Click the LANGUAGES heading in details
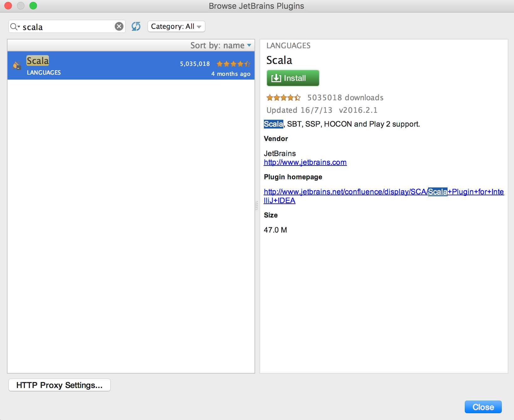Image resolution: width=514 pixels, height=420 pixels. tap(288, 46)
